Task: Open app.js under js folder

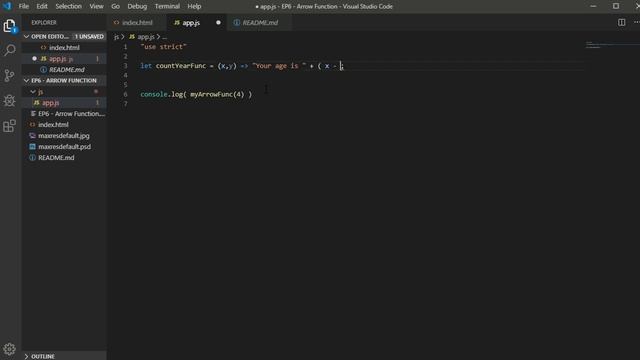Action: (x=64, y=103)
